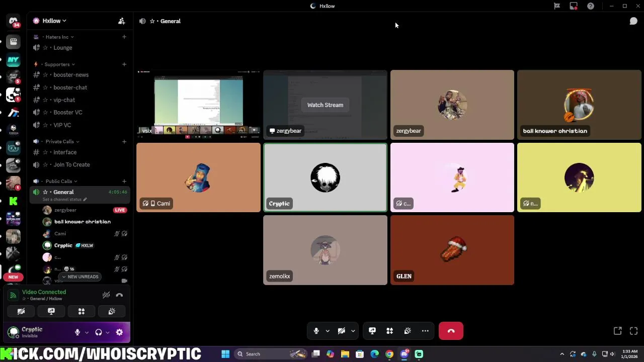Open Hxllow server dropdown menu
The height and width of the screenshot is (362, 644).
pos(54,21)
